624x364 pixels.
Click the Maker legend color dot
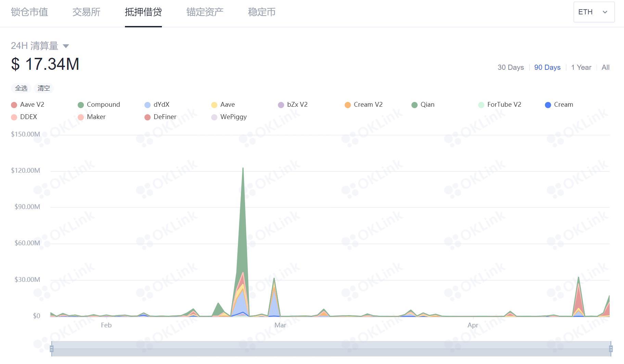(80, 117)
